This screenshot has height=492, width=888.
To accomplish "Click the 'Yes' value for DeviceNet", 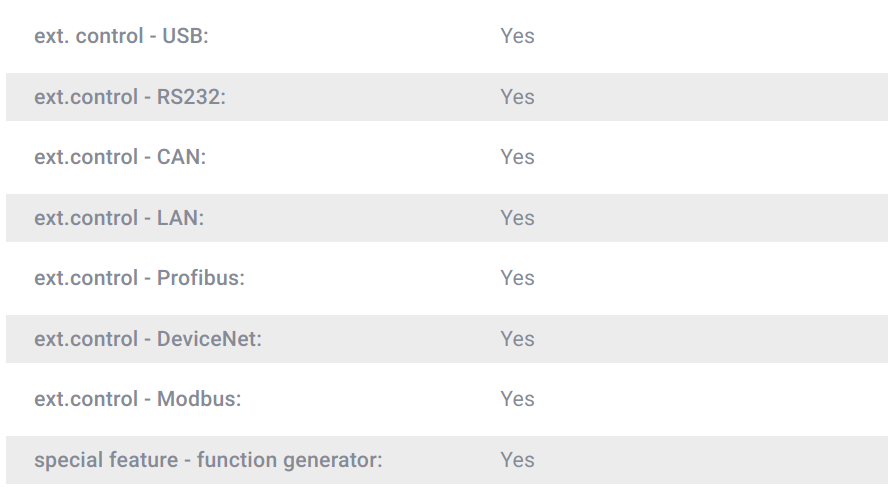I will 517,339.
